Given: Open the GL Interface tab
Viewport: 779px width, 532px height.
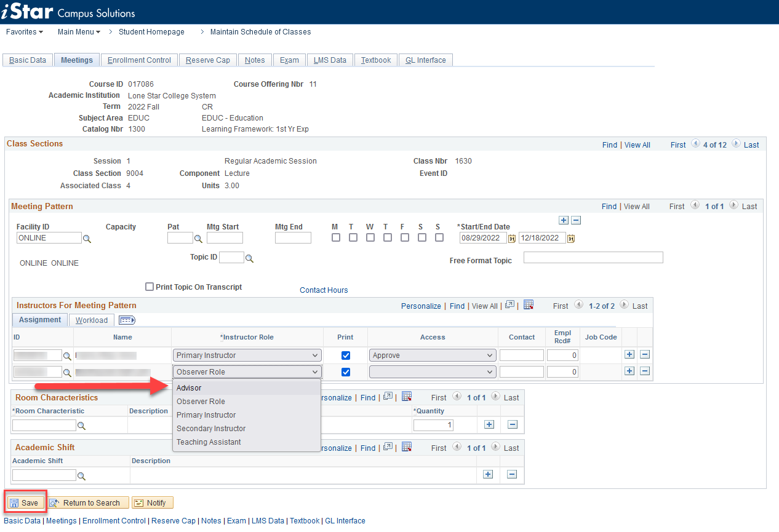Looking at the screenshot, I should pos(426,60).
